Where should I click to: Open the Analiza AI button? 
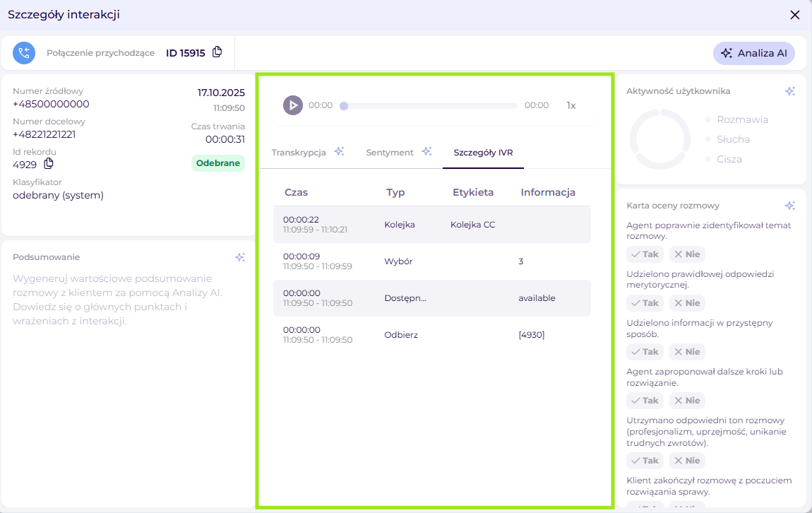tap(754, 54)
